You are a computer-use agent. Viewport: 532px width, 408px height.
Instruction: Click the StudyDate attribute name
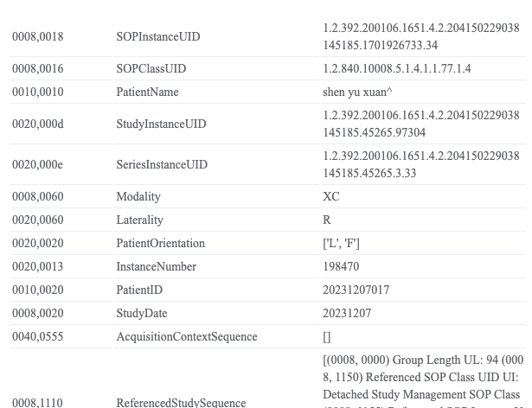tap(142, 314)
